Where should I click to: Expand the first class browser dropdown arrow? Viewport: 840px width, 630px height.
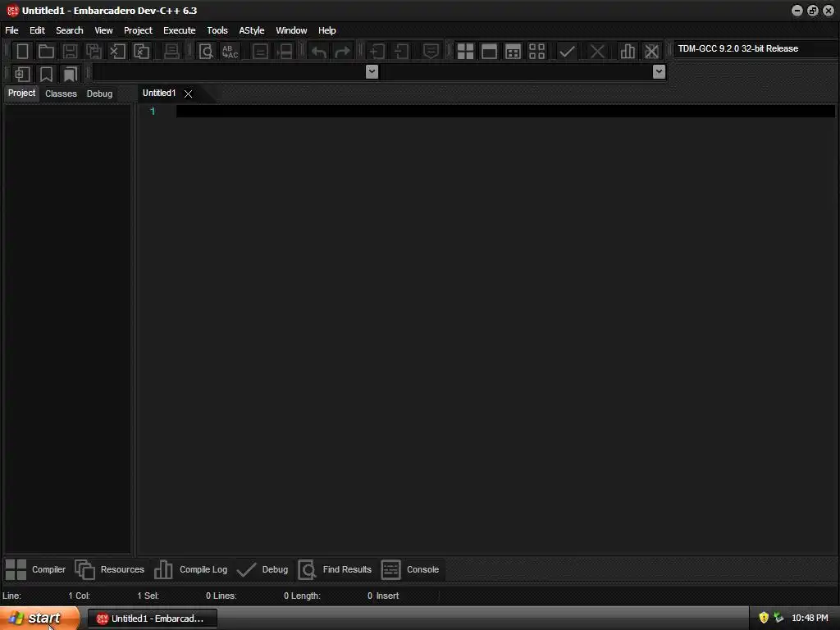[372, 71]
